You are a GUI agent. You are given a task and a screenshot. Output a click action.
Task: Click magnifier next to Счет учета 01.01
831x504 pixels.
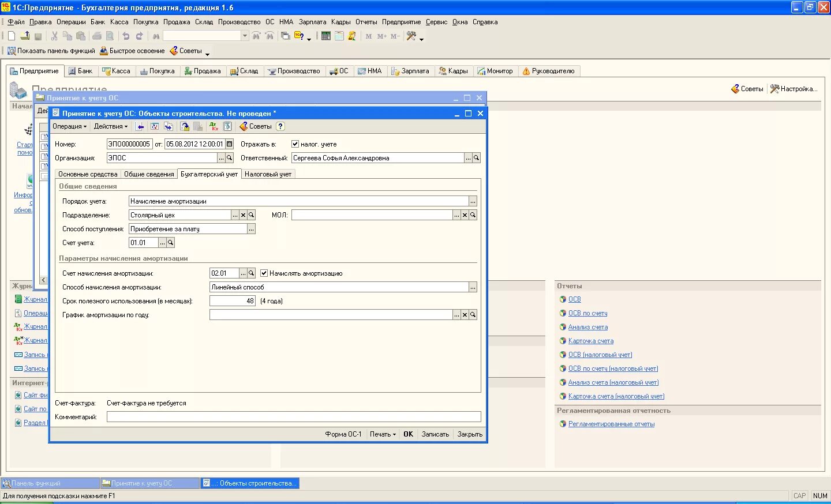coord(170,243)
